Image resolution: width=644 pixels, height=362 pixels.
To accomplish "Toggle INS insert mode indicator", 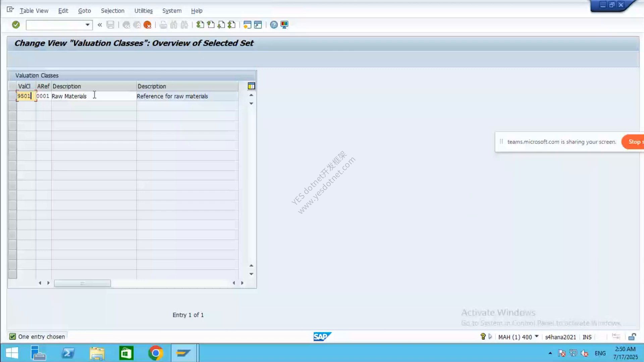I will point(587,337).
